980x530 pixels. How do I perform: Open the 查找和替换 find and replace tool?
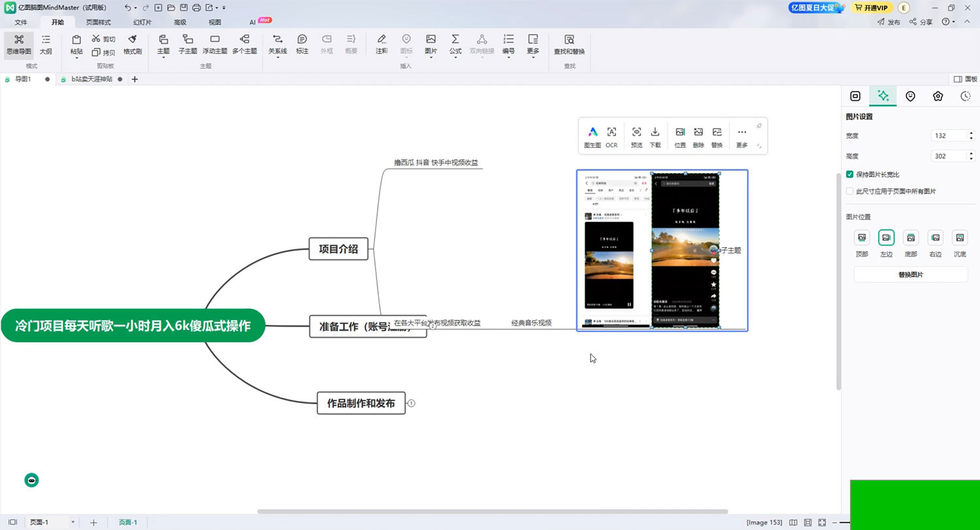pos(569,44)
